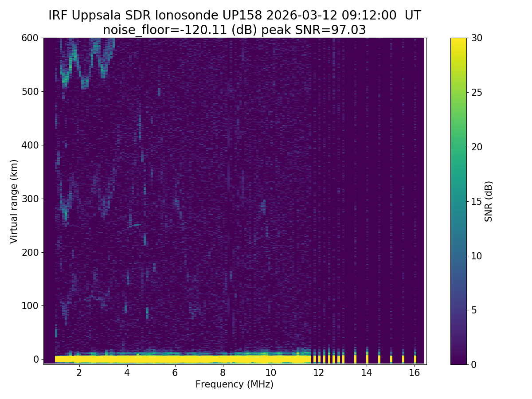Click the 'Frequency (MHz)' x-axis label
Screen dimensions: 532x399
pyautogui.click(x=235, y=384)
